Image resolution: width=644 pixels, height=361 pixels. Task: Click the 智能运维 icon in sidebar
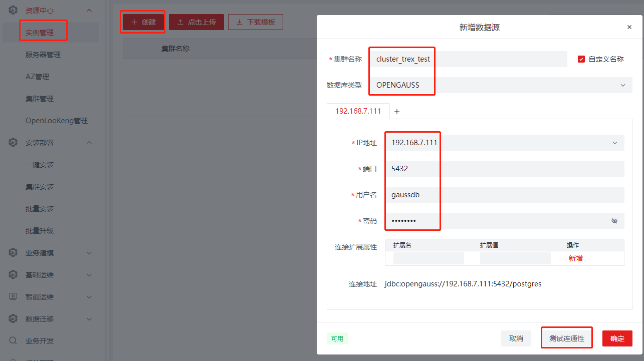tap(12, 296)
